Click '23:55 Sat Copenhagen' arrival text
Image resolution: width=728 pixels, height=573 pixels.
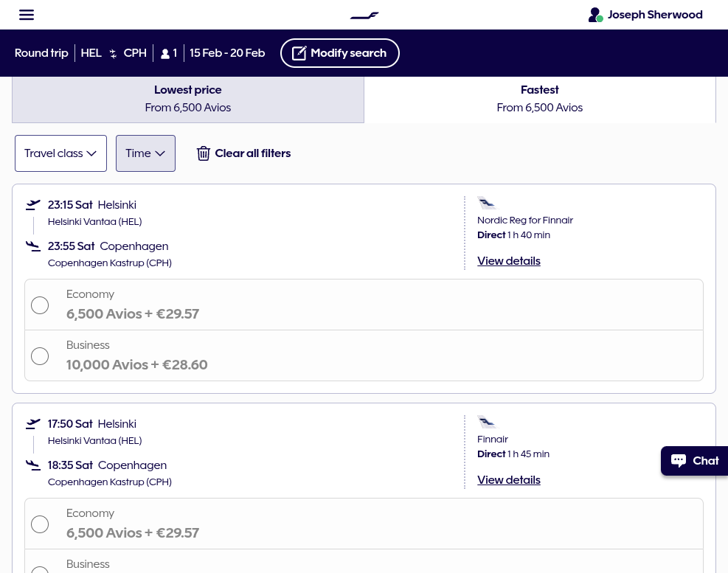pos(108,246)
